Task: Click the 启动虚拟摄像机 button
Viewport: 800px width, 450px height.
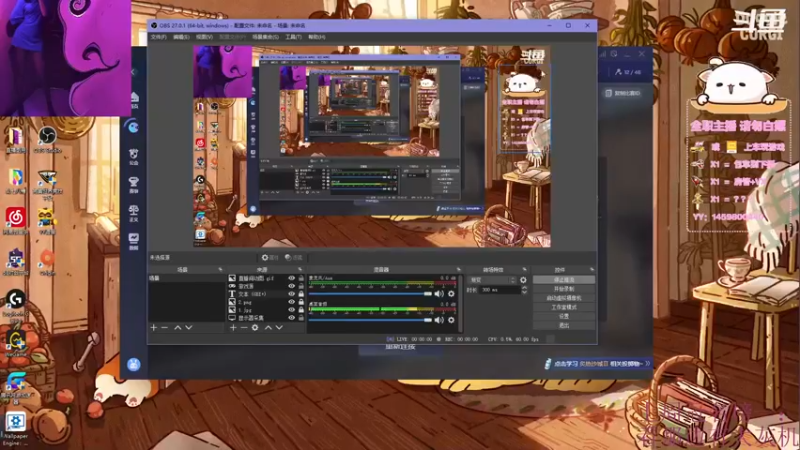Action: 564,298
